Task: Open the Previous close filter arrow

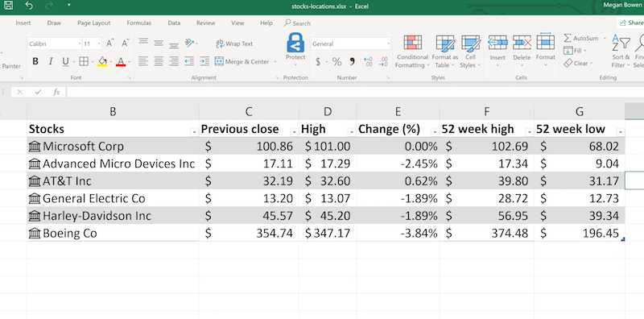Action: click(294, 131)
